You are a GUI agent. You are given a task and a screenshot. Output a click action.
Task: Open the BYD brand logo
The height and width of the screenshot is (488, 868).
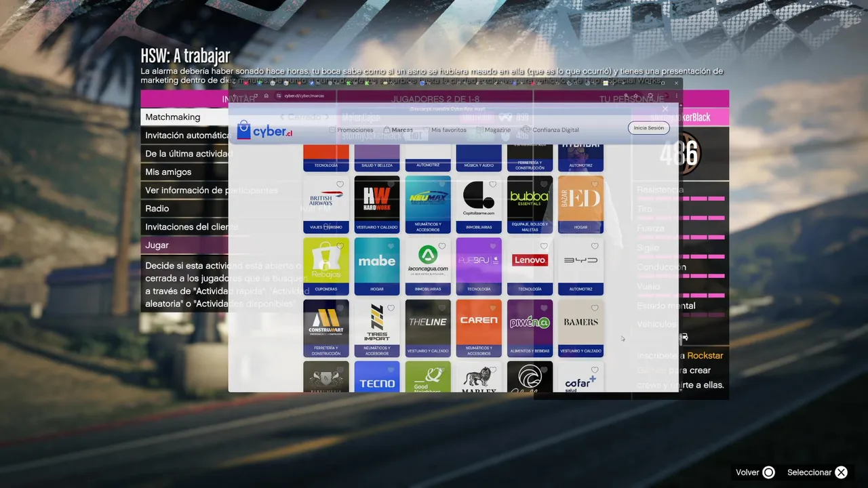[580, 260]
